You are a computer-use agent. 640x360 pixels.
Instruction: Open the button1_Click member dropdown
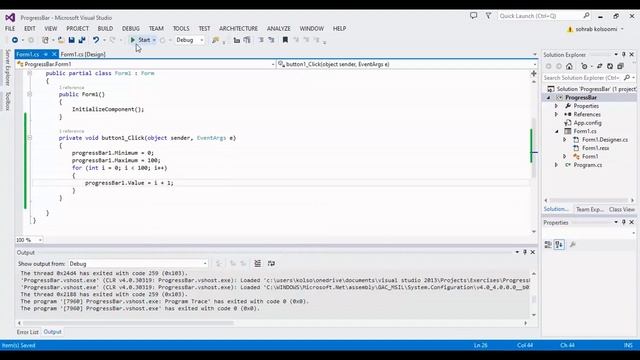coord(407,64)
